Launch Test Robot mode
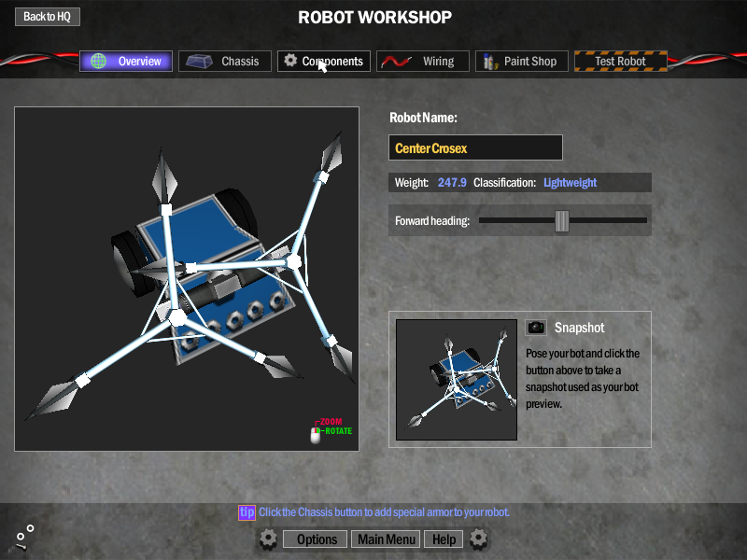Image resolution: width=747 pixels, height=560 pixels. (621, 61)
